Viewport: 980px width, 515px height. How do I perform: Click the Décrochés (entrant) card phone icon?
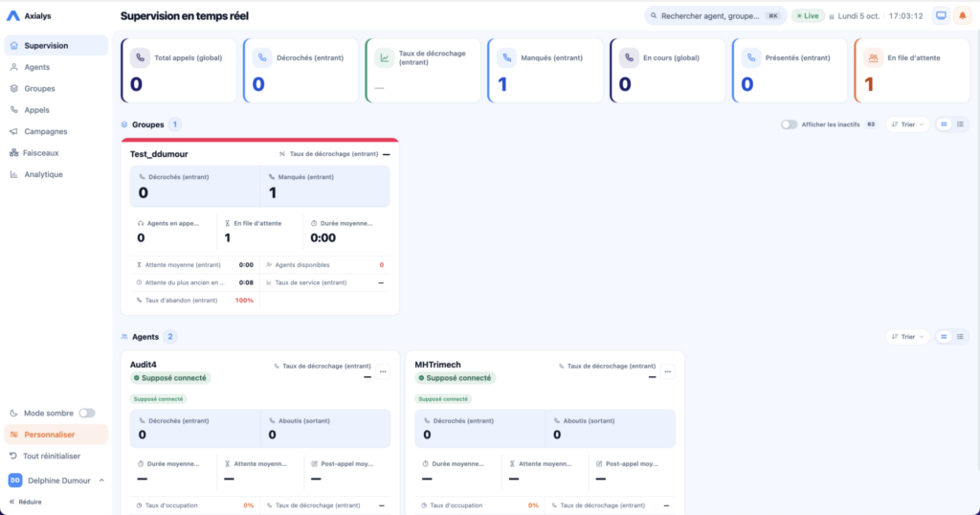[x=262, y=57]
